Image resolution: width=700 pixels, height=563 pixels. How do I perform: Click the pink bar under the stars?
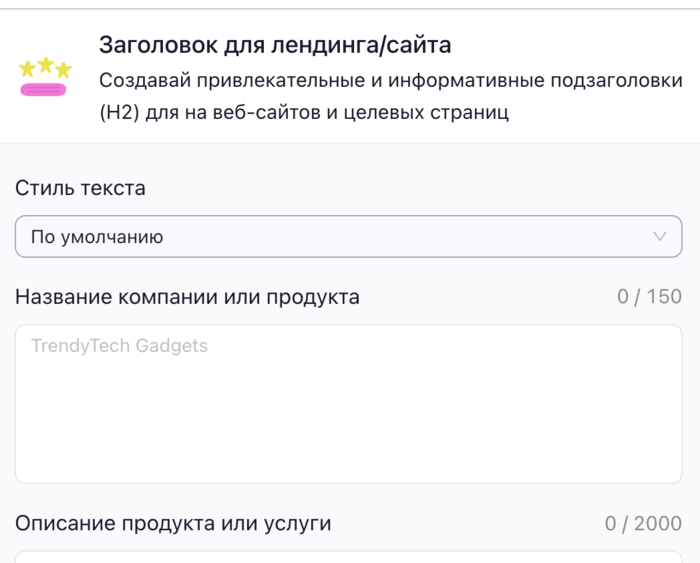(43, 90)
